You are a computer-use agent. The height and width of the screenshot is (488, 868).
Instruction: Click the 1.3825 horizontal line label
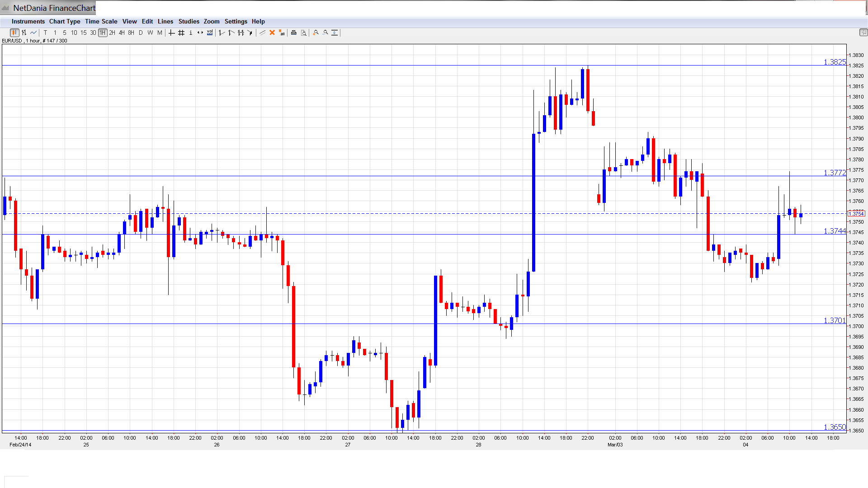coord(834,62)
